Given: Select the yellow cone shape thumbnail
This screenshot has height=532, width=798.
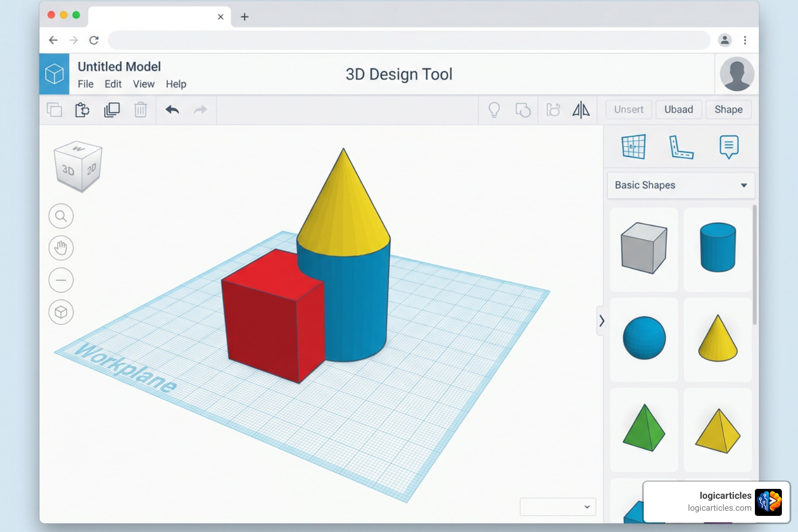Looking at the screenshot, I should 718,340.
